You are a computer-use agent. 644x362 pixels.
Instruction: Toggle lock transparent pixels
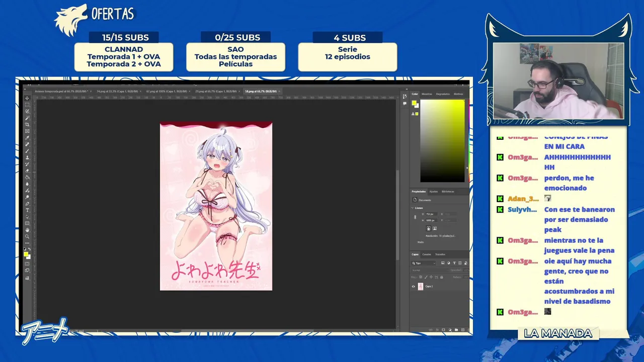pos(421,277)
